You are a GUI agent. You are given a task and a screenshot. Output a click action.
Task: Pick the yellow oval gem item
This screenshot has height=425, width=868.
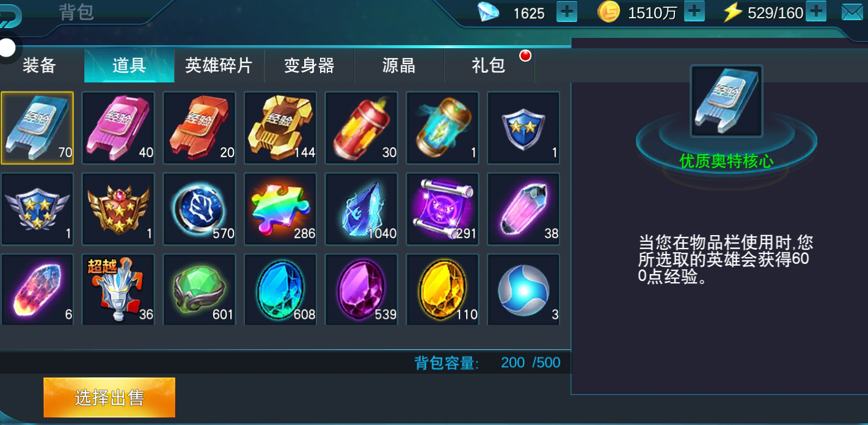442,289
